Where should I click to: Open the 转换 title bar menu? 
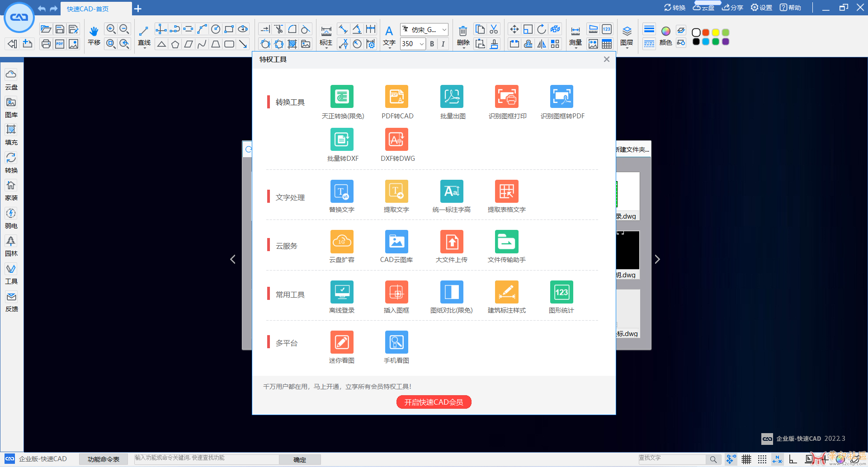tap(675, 8)
